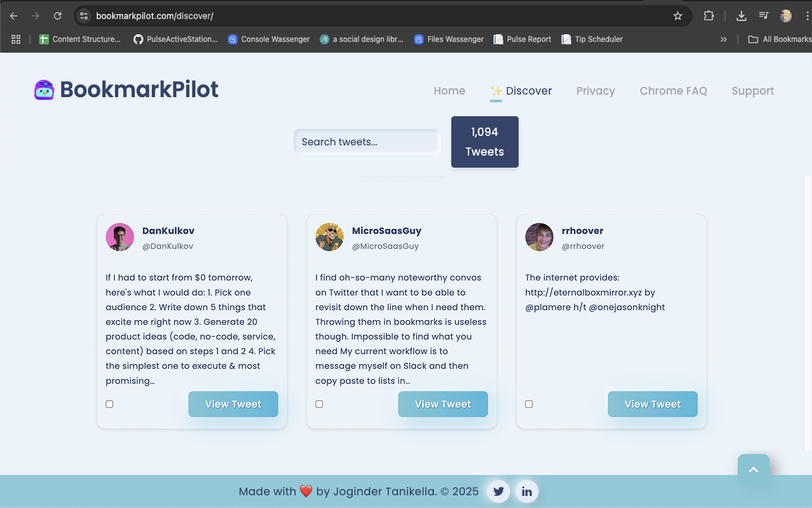
Task: Click rrhoover's tweet text about eternalboxmirror
Action: pos(595,292)
